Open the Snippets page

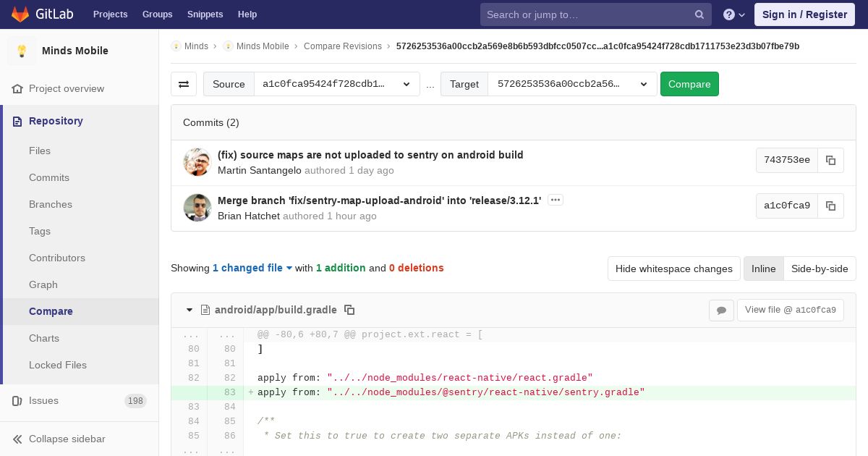(205, 14)
